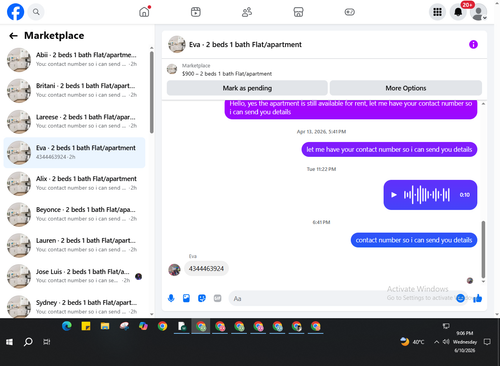This screenshot has height=366, width=500.
Task: Click the conversation list scrollbar
Action: coord(152,92)
